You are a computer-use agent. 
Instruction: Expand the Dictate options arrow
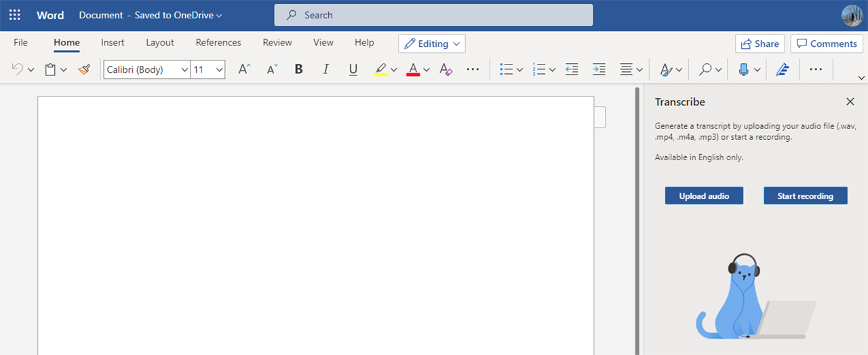coord(757,70)
